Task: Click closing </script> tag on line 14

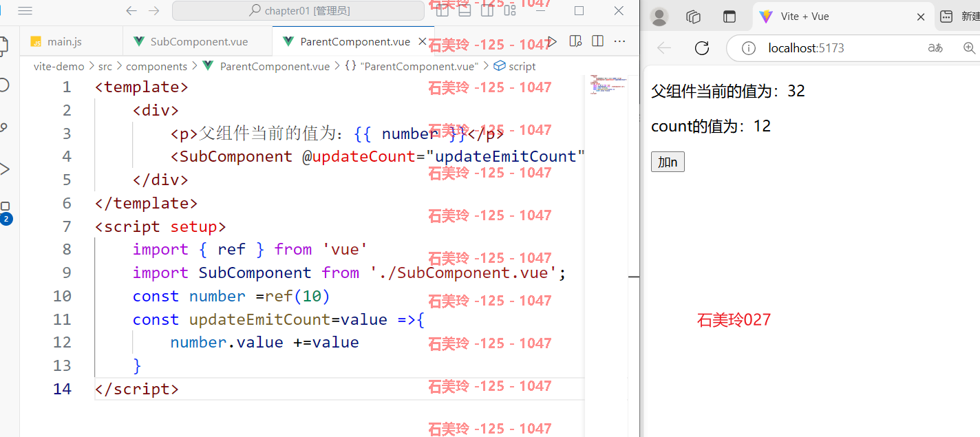Action: 136,389
